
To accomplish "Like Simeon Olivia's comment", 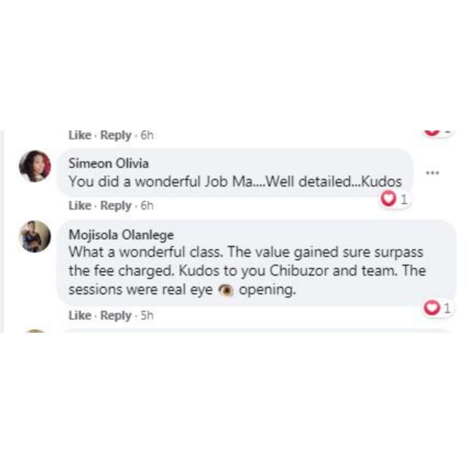I will coord(80,206).
